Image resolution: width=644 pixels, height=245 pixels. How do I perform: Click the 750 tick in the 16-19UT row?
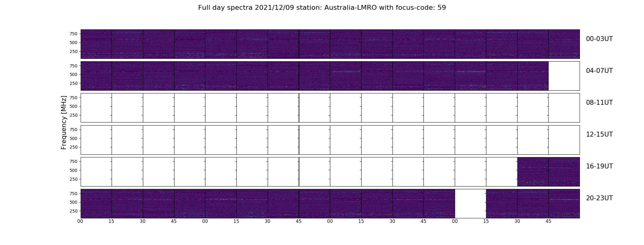[74, 161]
